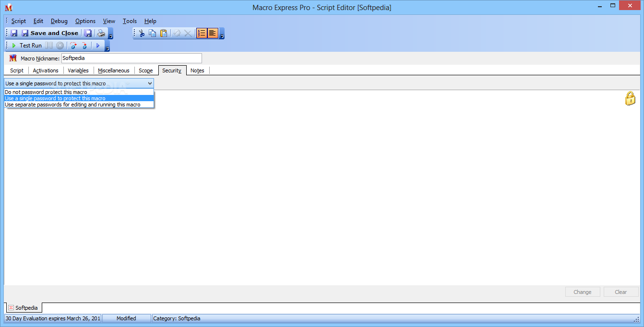Image resolution: width=644 pixels, height=327 pixels.
Task: Click the Macro Nickname input field
Action: pos(131,58)
